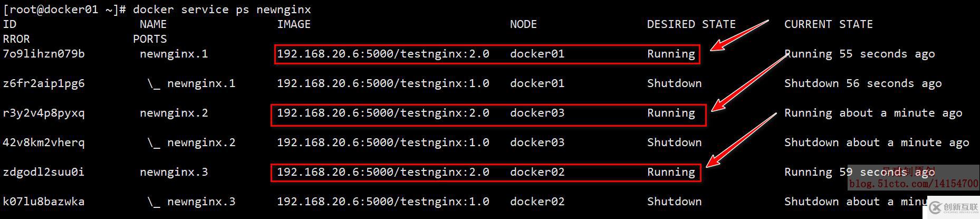
Task: Click task ID 7o9lihzn079b
Action: click(44, 54)
